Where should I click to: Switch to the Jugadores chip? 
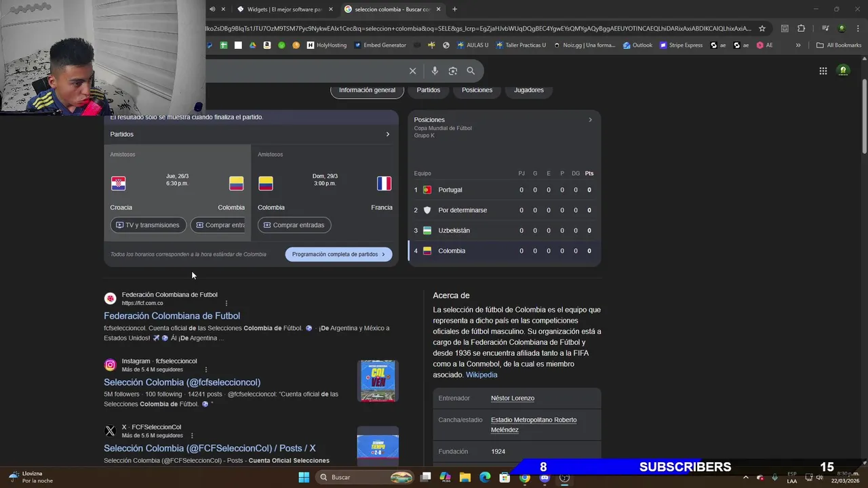point(529,89)
